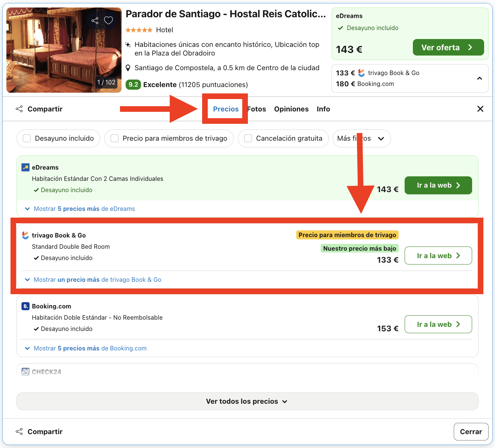Image resolution: width=495 pixels, height=448 pixels.
Task: Open the Opiniones tab
Action: click(291, 109)
